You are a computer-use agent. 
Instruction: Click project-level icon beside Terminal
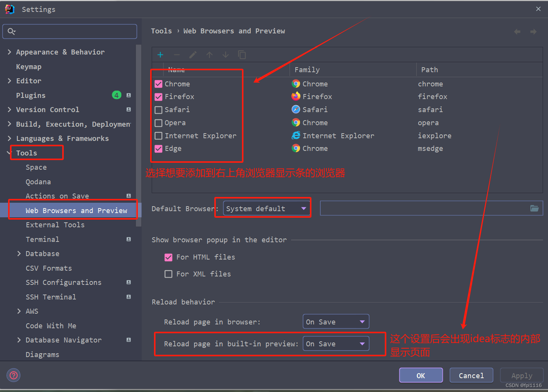click(x=129, y=239)
